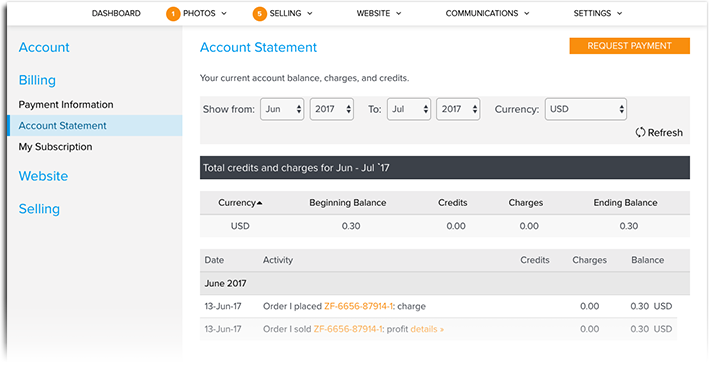
Task: Open the Selling top navigation menu
Action: tap(285, 13)
